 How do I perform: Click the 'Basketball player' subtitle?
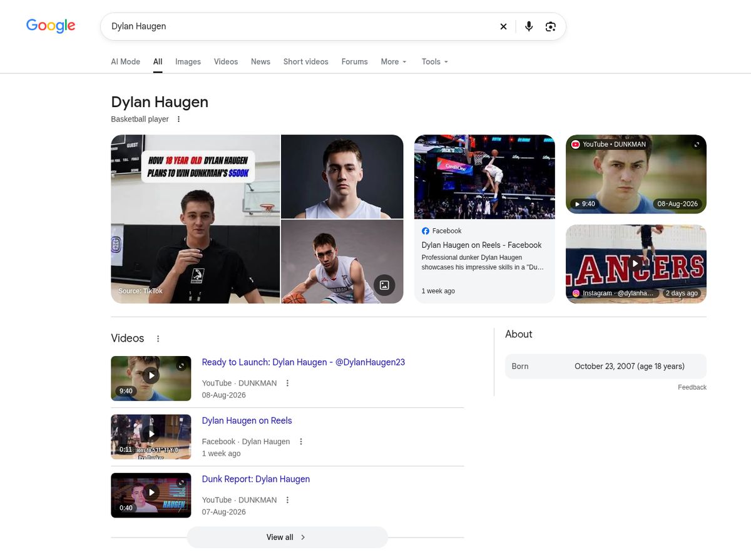(x=140, y=119)
